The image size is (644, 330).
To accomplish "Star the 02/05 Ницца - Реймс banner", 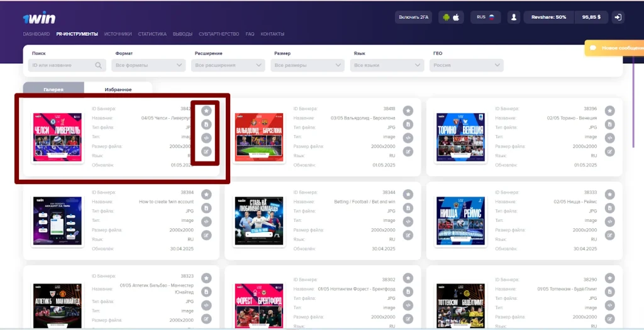I will (610, 195).
